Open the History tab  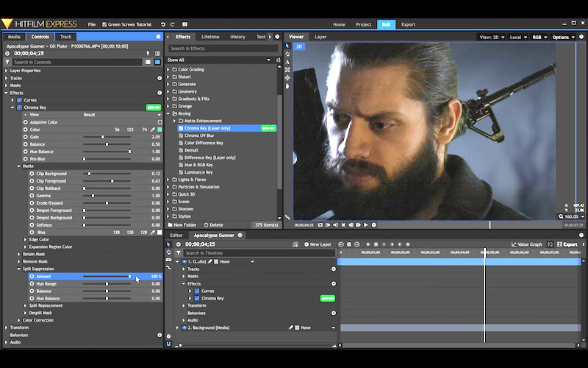point(237,37)
